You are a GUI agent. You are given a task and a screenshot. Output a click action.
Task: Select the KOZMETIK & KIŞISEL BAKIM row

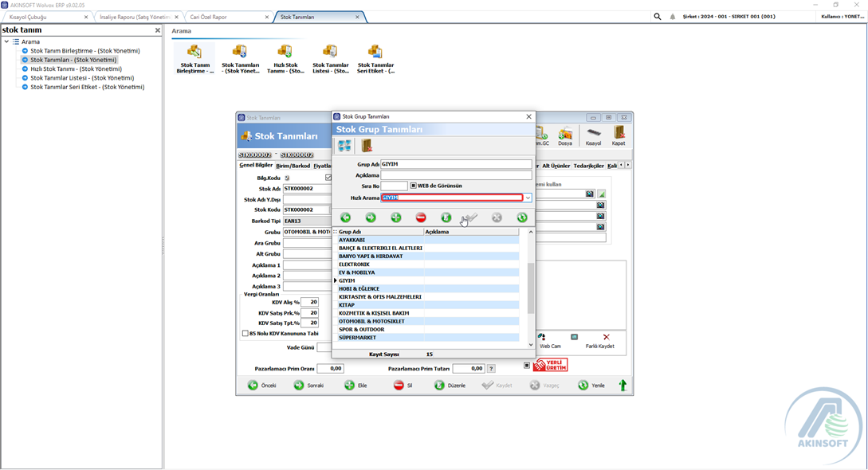point(429,313)
